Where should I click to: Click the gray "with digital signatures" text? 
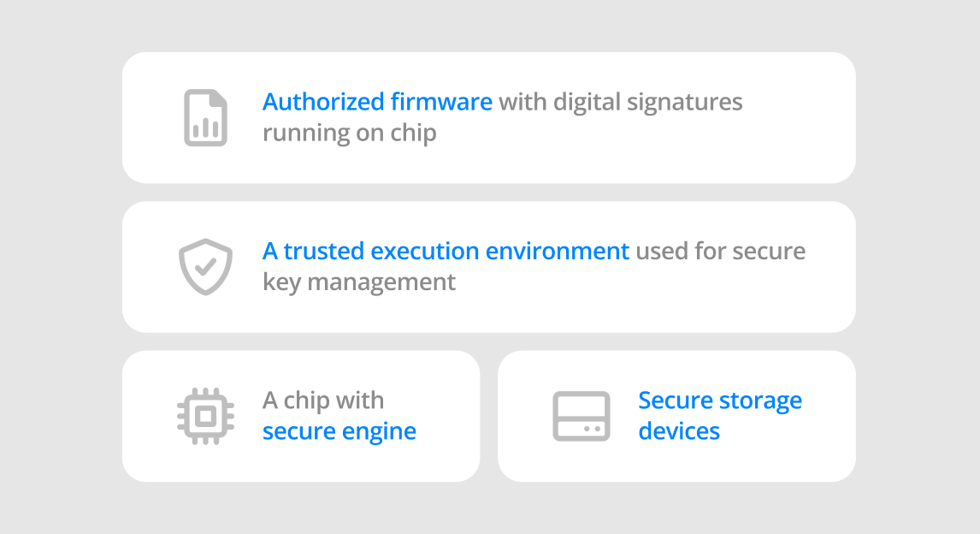point(621,102)
